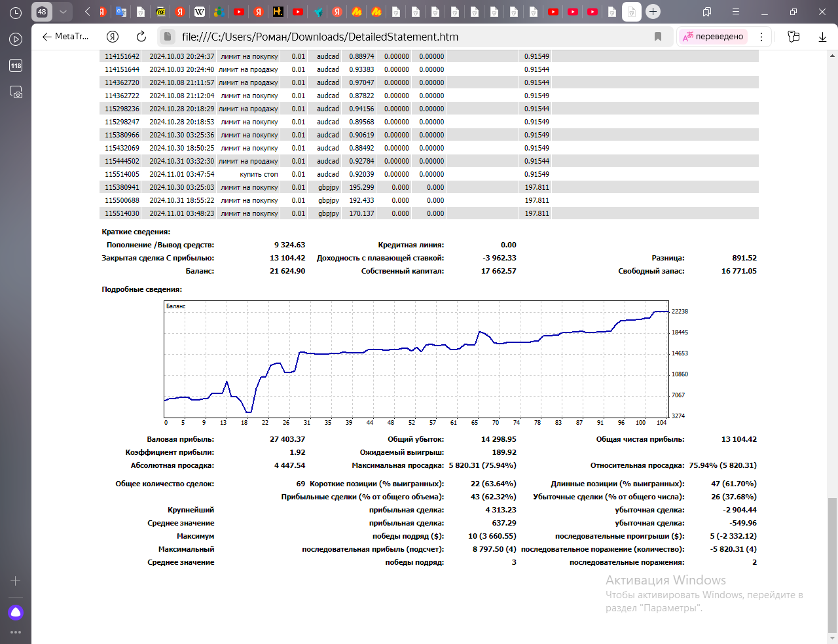The width and height of the screenshot is (838, 644).
Task: Click the Alice assistant purple icon
Action: [16, 613]
